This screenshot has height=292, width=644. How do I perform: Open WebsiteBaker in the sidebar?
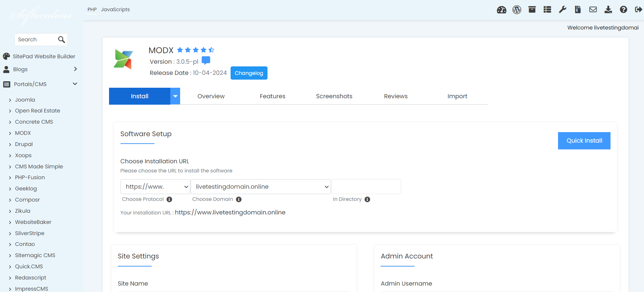pos(33,222)
